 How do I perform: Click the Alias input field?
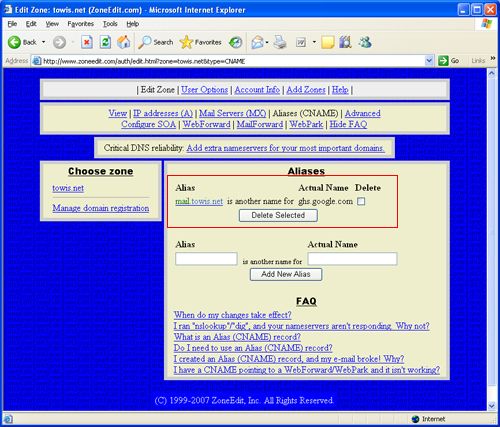pos(206,259)
